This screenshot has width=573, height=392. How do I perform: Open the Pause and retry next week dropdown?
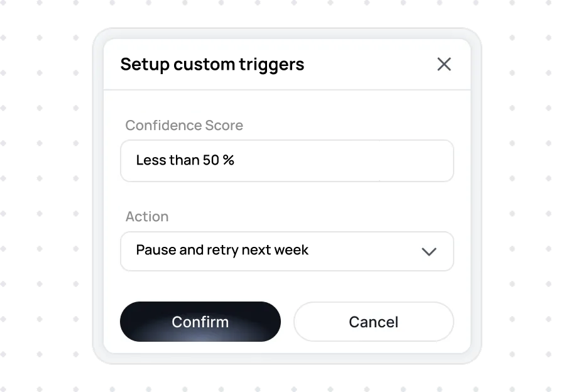pyautogui.click(x=287, y=251)
